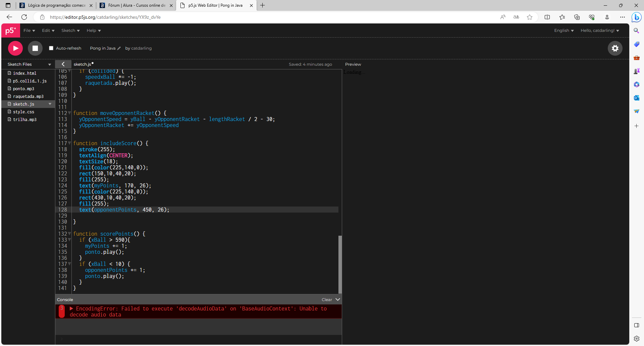This screenshot has width=644, height=346.
Task: Clear the console output
Action: (327, 300)
